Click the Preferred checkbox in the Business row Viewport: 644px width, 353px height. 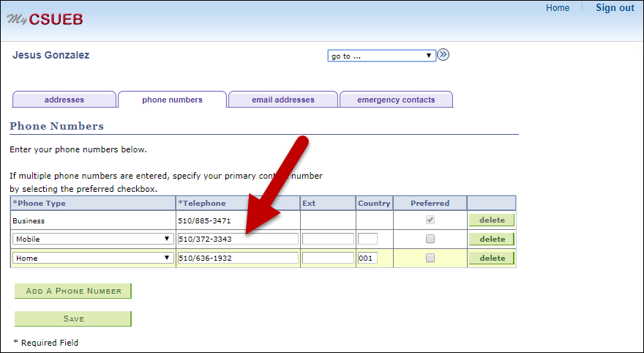430,220
